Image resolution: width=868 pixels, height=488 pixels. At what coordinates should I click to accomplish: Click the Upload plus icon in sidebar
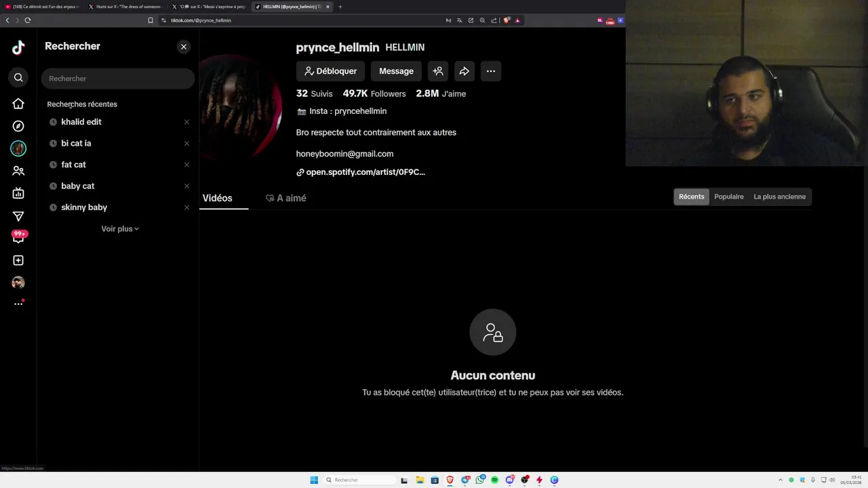pyautogui.click(x=18, y=260)
